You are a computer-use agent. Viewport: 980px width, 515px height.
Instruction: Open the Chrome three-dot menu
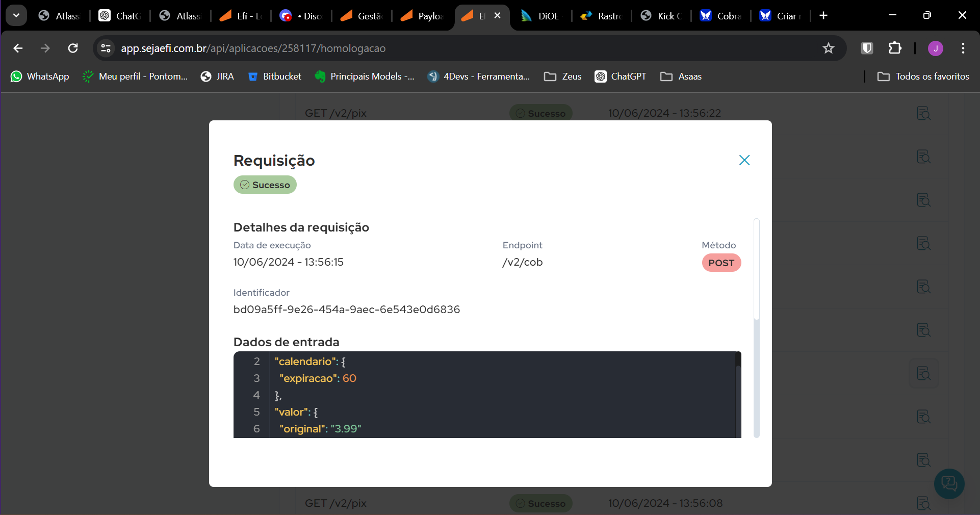pos(963,48)
